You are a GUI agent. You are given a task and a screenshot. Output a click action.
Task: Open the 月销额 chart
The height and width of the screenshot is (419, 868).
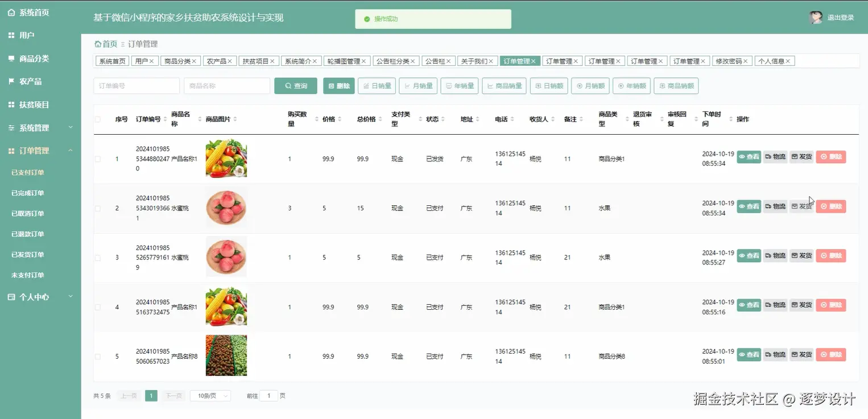click(x=590, y=86)
